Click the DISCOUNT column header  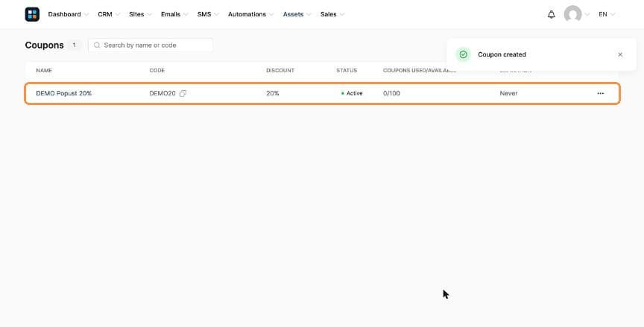click(x=280, y=71)
